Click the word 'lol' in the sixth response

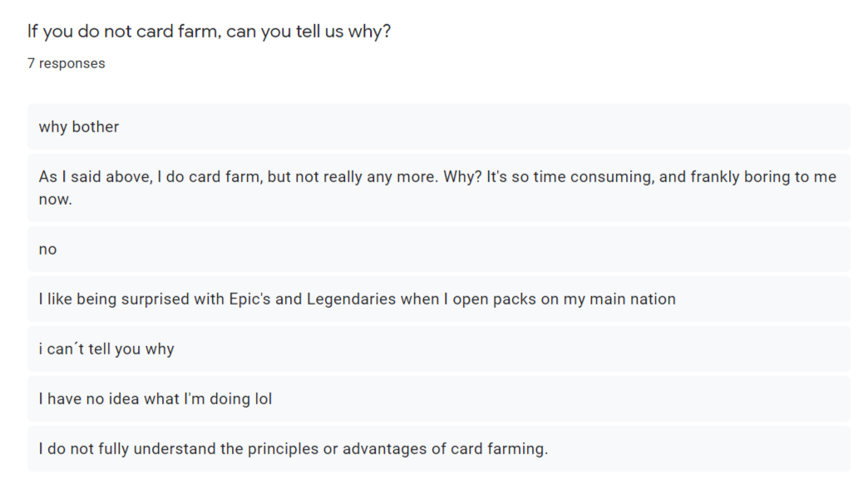(263, 399)
